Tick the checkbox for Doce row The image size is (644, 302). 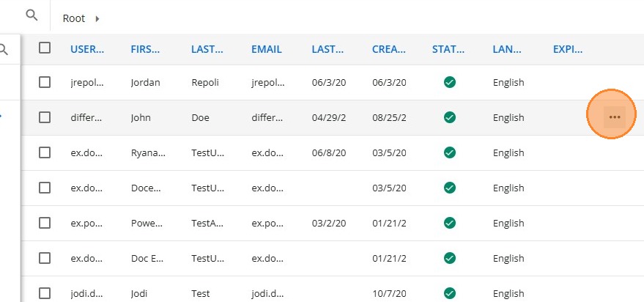point(45,188)
